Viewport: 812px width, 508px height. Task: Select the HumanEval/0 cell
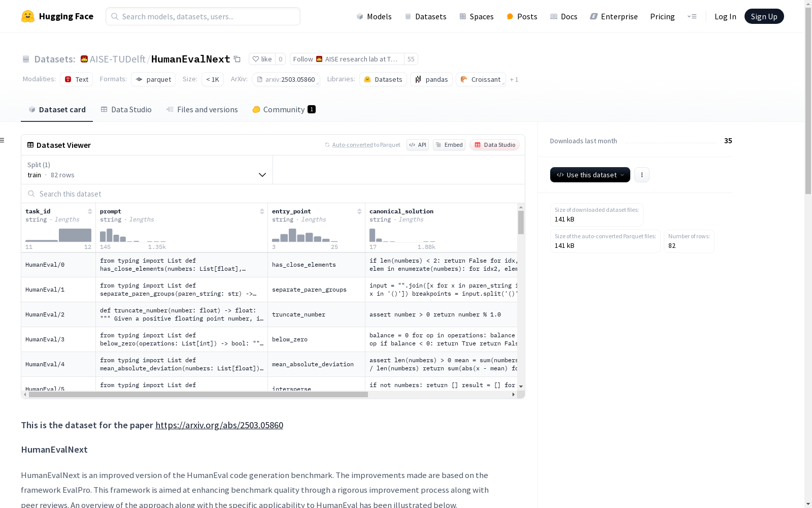tap(58, 265)
